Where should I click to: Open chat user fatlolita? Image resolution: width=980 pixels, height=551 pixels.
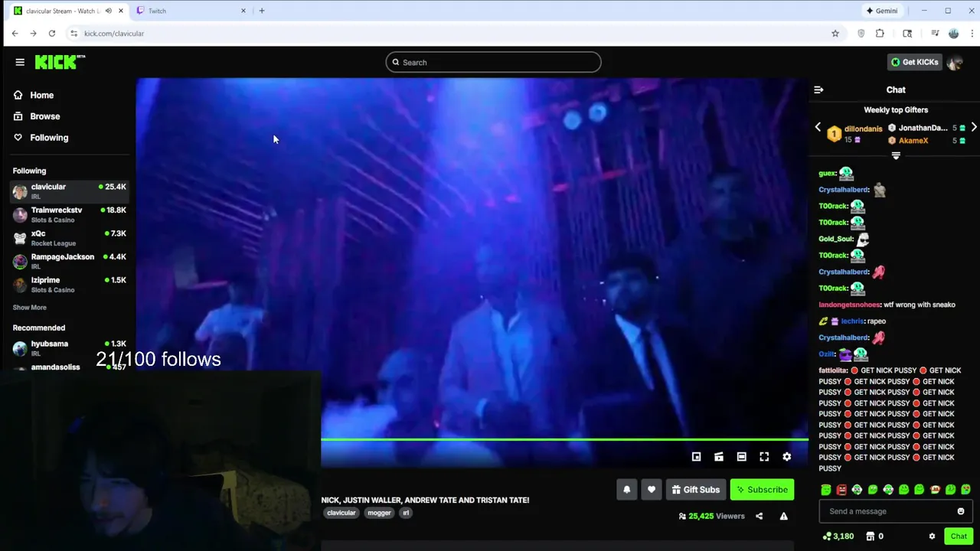pos(833,370)
